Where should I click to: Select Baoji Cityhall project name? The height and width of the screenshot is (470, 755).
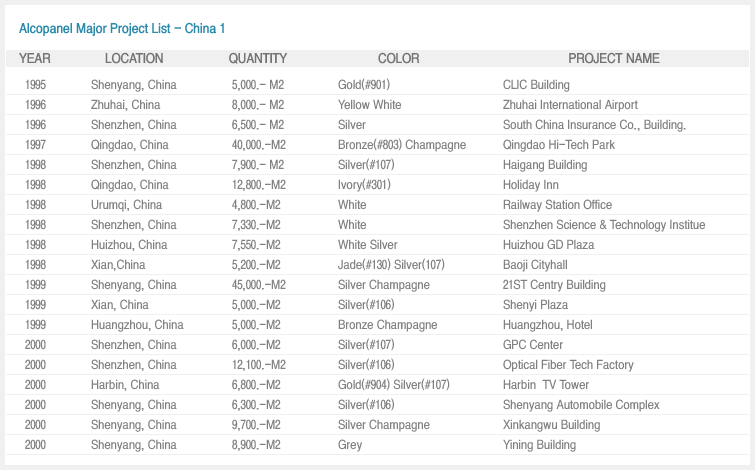pyautogui.click(x=535, y=265)
